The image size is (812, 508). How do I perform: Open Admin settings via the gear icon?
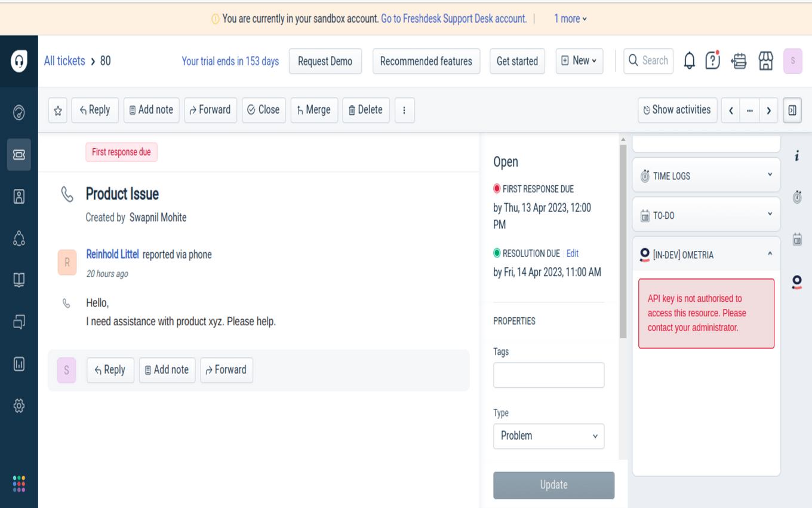[x=19, y=405]
